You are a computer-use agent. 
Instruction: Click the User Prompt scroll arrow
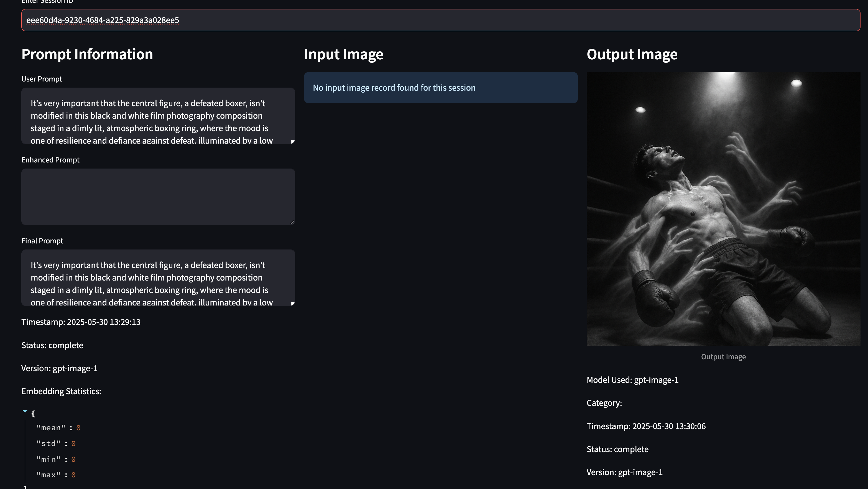click(x=292, y=142)
